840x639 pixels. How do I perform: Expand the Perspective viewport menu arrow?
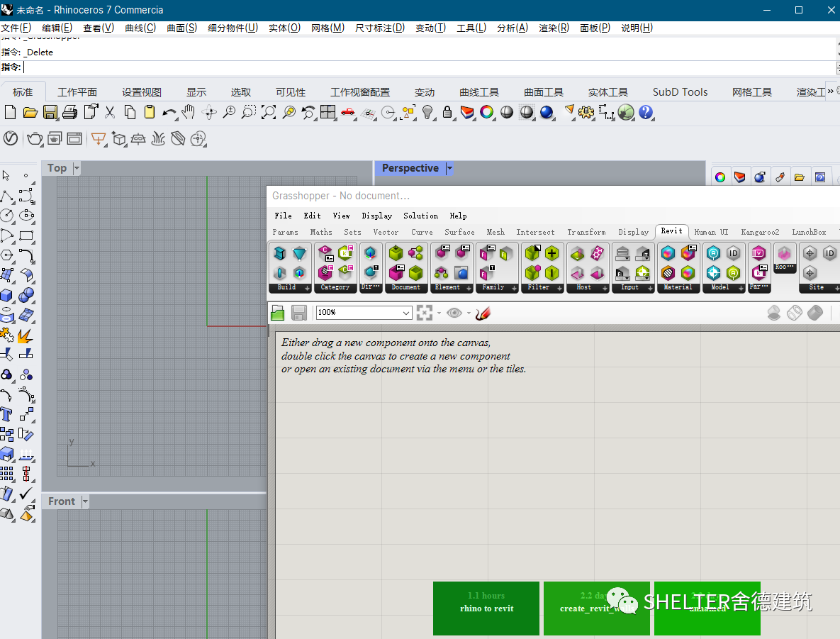tap(449, 168)
